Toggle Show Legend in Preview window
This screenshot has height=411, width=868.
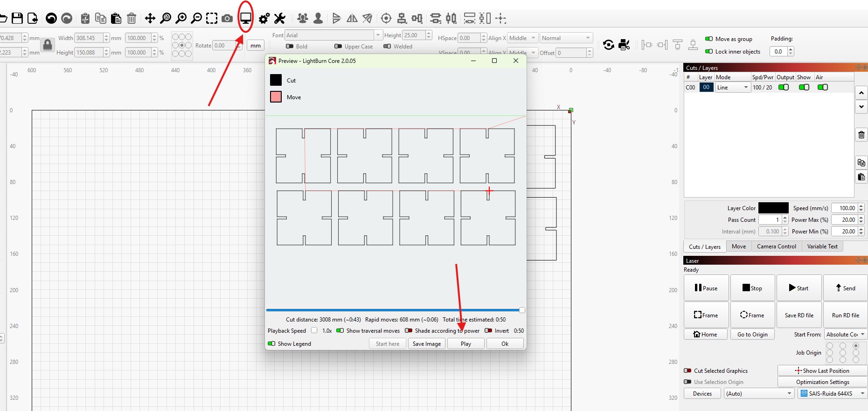tap(271, 343)
